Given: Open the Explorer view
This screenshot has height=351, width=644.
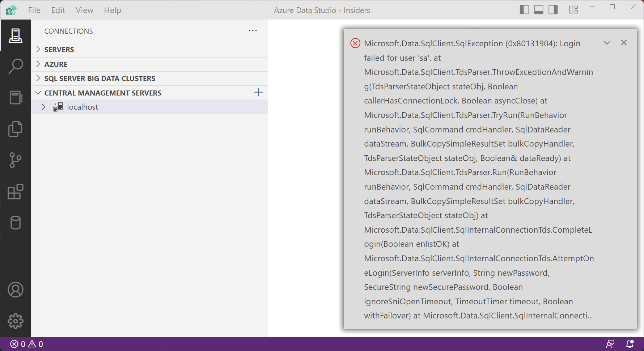Looking at the screenshot, I should click(15, 129).
